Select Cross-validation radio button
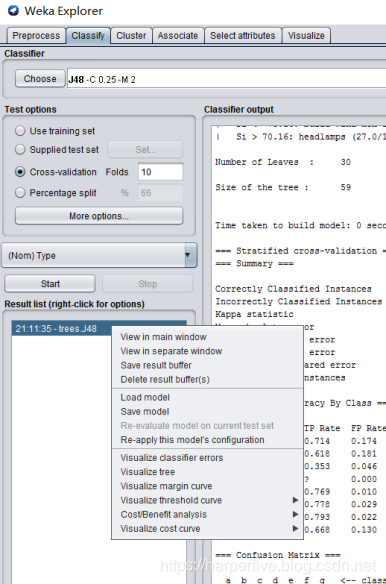Image resolution: width=386 pixels, height=584 pixels. (20, 172)
